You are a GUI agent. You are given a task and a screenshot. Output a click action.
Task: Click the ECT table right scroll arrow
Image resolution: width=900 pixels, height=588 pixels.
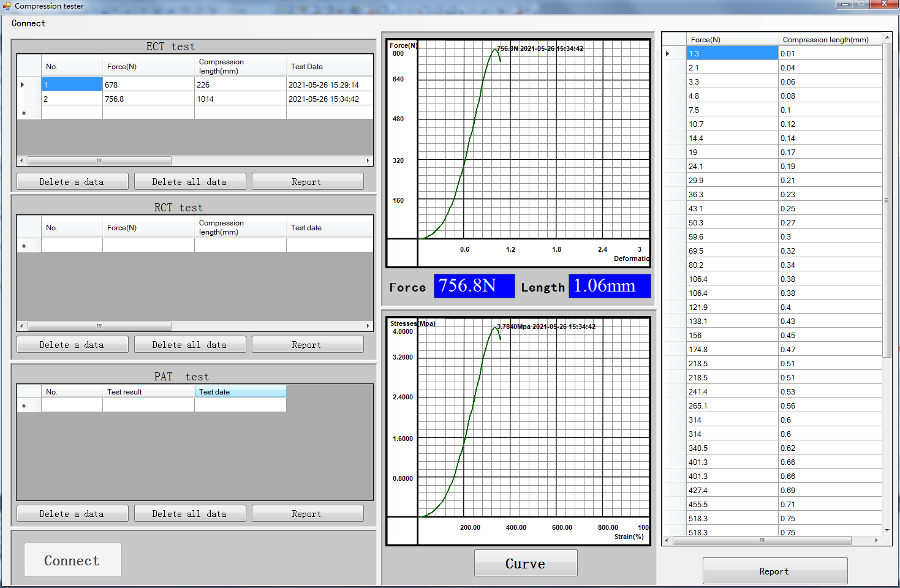coord(368,161)
